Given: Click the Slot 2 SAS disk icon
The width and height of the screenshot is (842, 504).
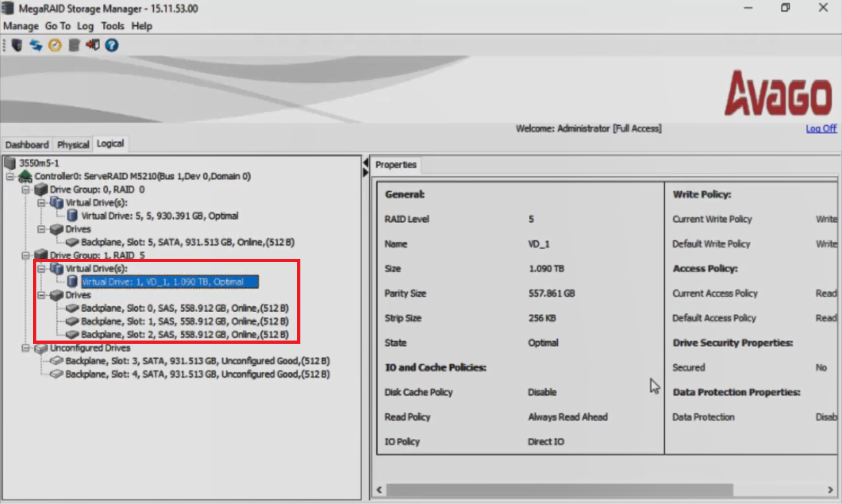Looking at the screenshot, I should pos(72,335).
